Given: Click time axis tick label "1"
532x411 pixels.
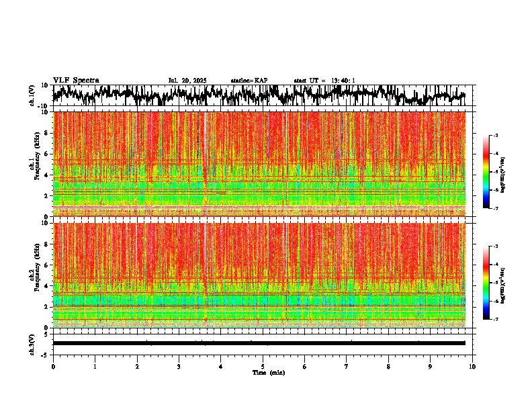Looking at the screenshot, I should [95, 367].
